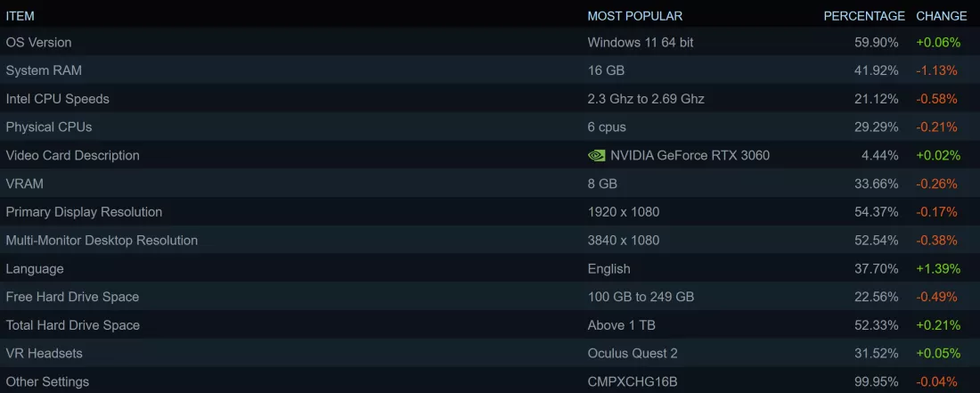This screenshot has height=393, width=980.
Task: Click Windows 11 64 bit entry
Action: pos(641,43)
